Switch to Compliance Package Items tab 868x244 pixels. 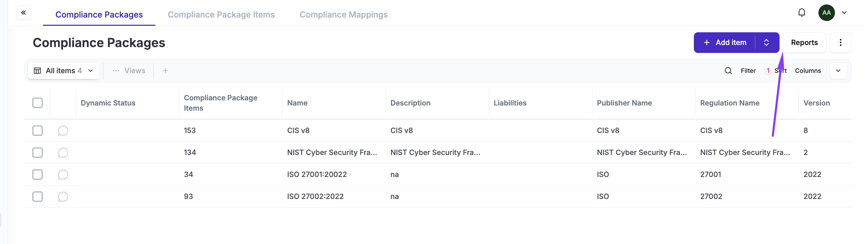pyautogui.click(x=221, y=14)
